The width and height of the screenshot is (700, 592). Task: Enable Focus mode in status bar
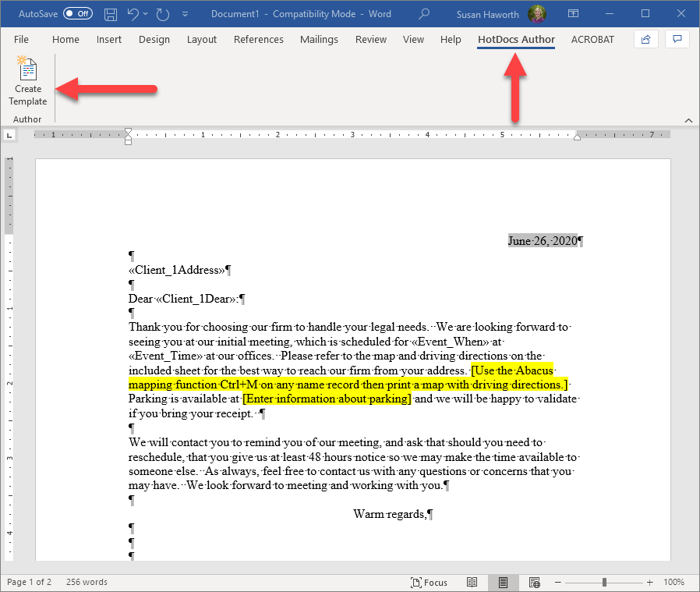[x=429, y=582]
